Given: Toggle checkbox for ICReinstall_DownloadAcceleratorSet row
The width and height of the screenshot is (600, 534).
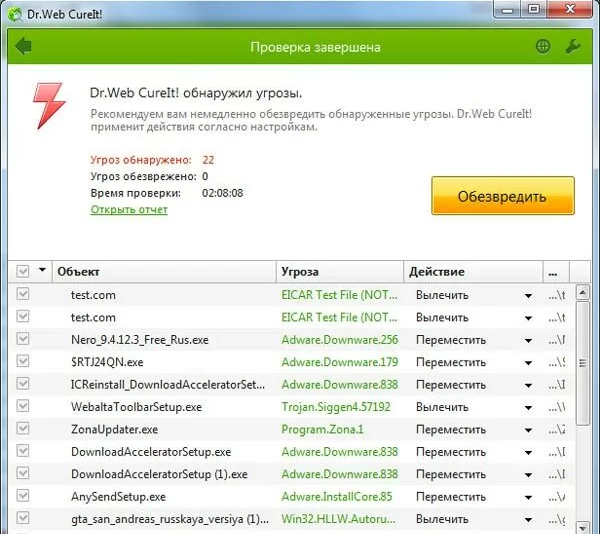Looking at the screenshot, I should point(23,383).
